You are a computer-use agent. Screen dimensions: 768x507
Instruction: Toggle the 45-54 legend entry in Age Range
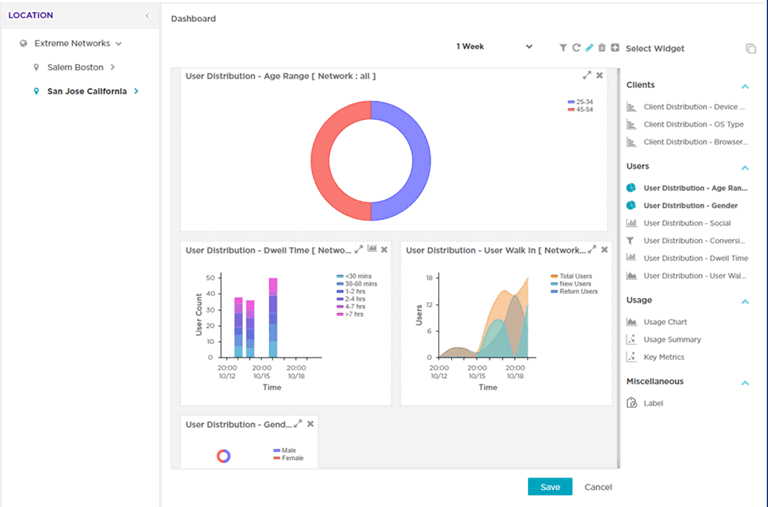click(579, 109)
